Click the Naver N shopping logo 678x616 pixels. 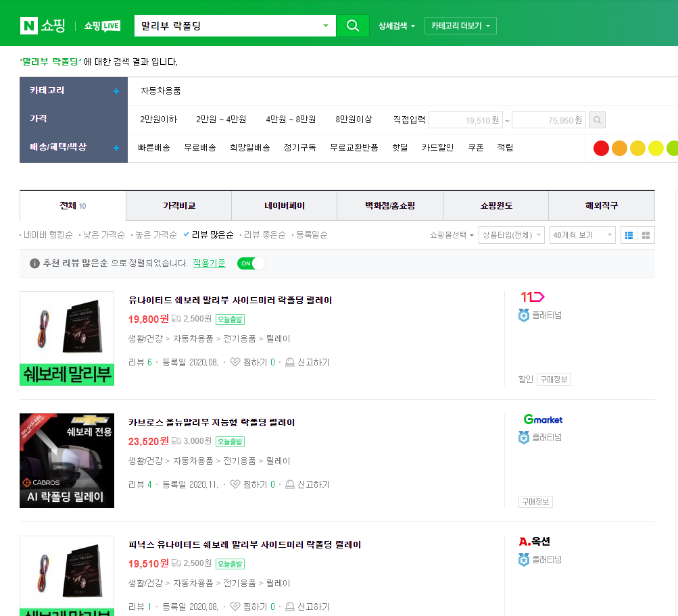point(43,26)
